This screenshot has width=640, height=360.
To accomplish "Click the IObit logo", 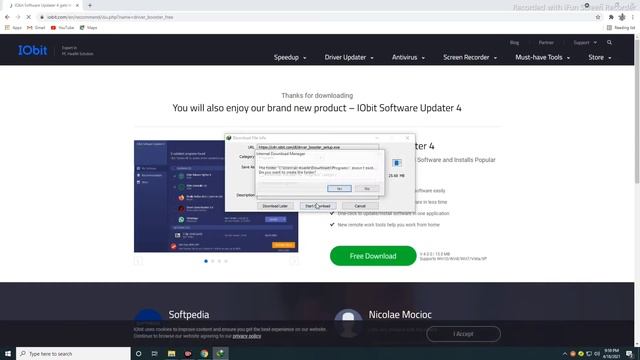I will pos(32,50).
